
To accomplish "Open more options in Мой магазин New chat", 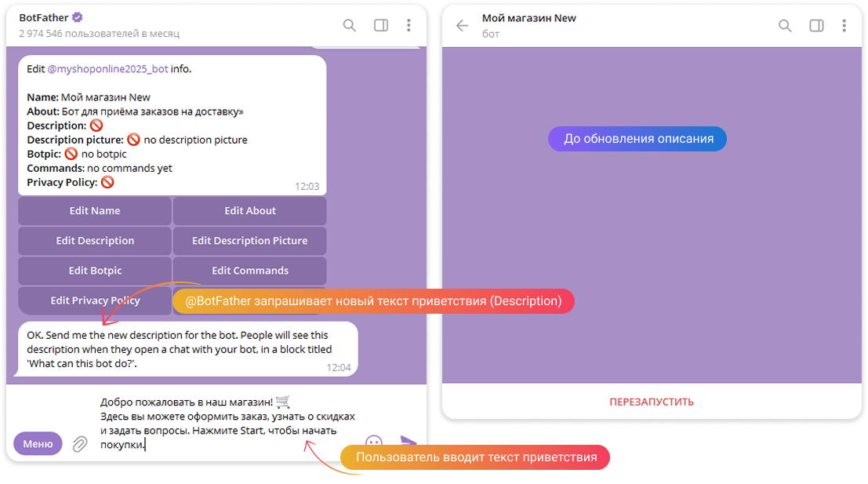I will coord(844,25).
